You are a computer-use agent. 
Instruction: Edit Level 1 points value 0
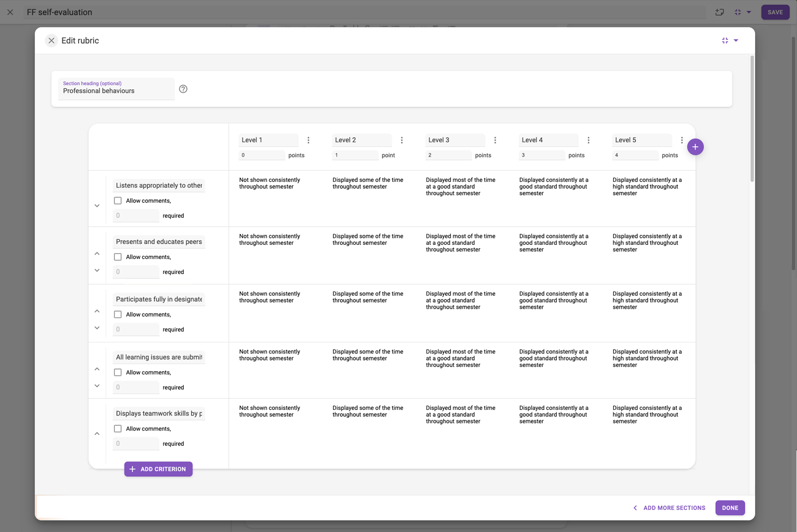(262, 155)
